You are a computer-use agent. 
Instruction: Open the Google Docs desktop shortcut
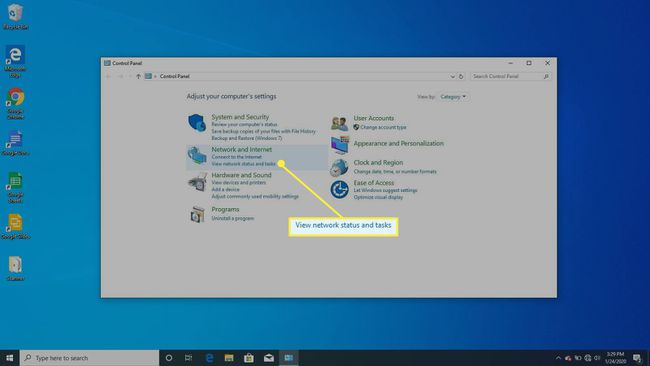[x=15, y=143]
